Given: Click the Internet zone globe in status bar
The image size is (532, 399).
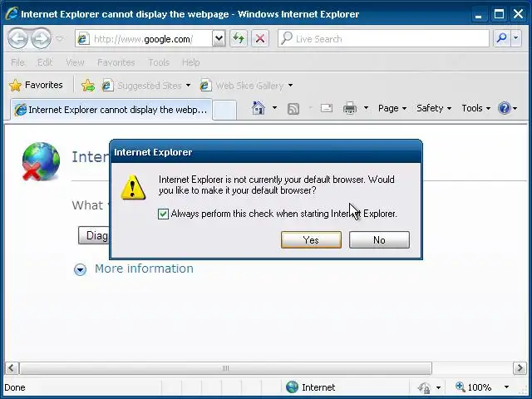Looking at the screenshot, I should pos(292,387).
